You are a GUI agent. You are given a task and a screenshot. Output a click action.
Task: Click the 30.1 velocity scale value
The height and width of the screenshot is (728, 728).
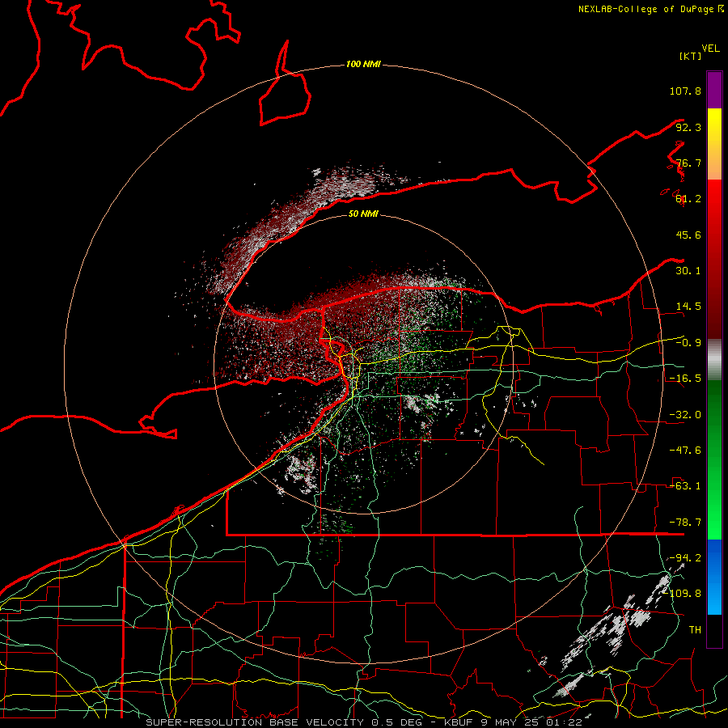pyautogui.click(x=688, y=271)
